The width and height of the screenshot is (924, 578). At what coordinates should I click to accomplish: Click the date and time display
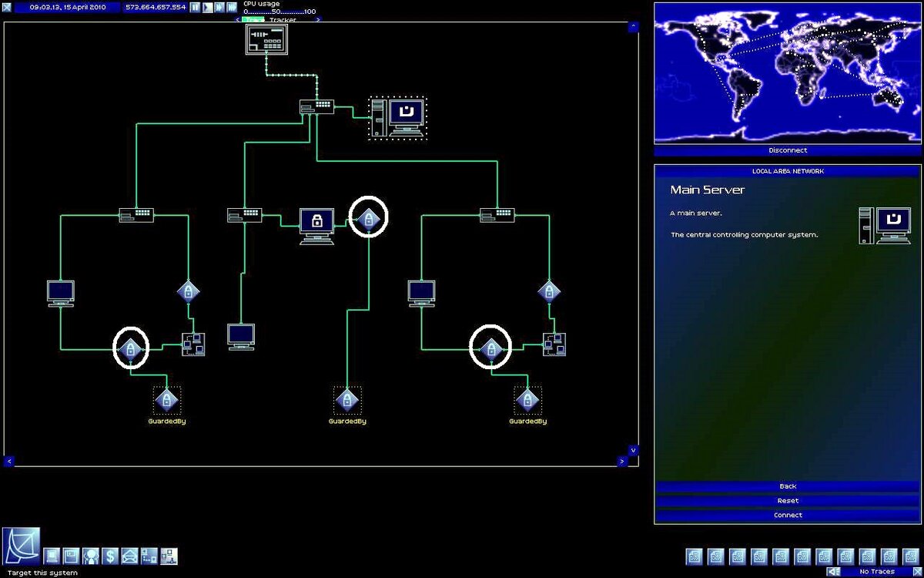pyautogui.click(x=68, y=7)
